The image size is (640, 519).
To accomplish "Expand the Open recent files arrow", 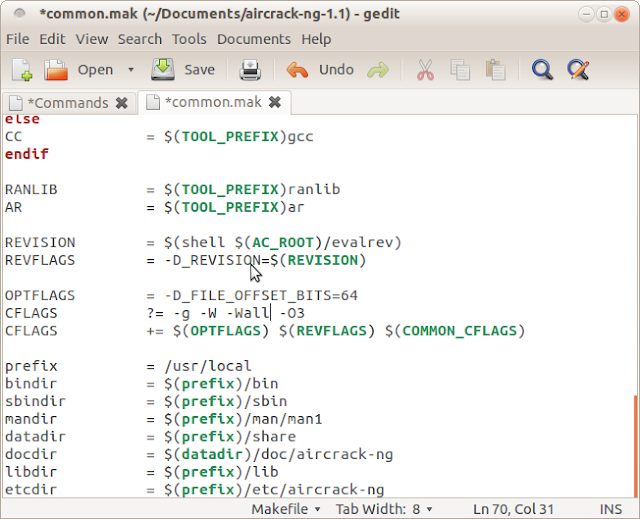I will click(131, 70).
